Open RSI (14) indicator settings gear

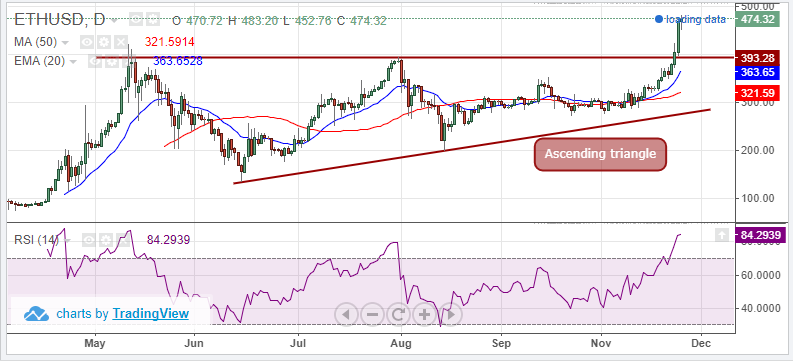[105, 239]
